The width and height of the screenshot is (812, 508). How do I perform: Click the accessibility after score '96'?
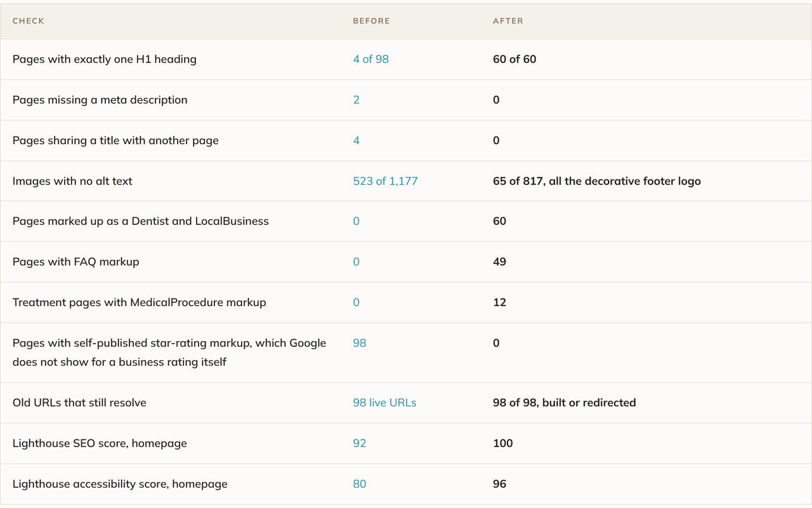[500, 484]
